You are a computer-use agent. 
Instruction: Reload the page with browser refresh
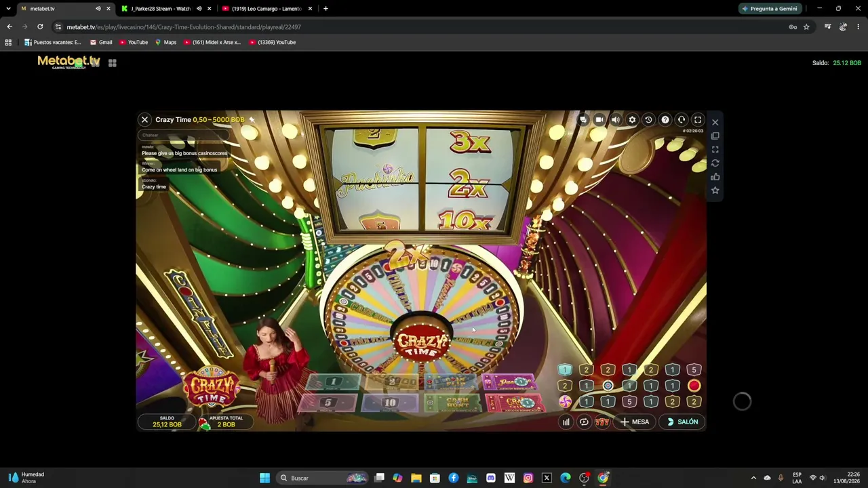tap(40, 27)
